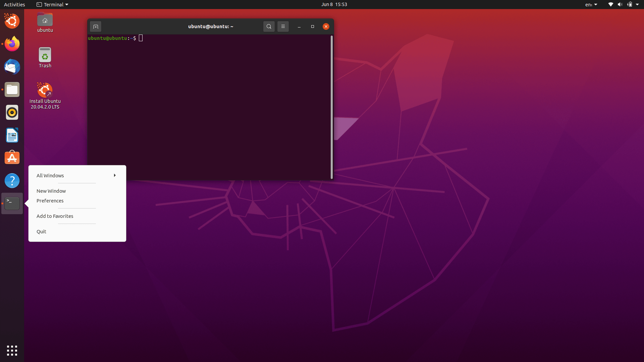Open the Terminal app menu in top bar
644x362 pixels.
52,5
